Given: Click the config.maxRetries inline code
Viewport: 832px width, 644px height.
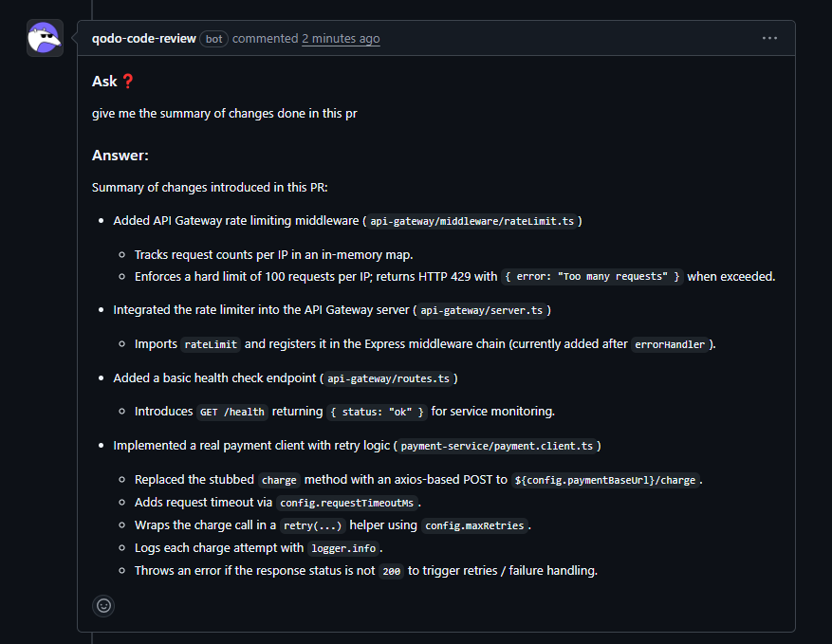Looking at the screenshot, I should click(x=474, y=525).
